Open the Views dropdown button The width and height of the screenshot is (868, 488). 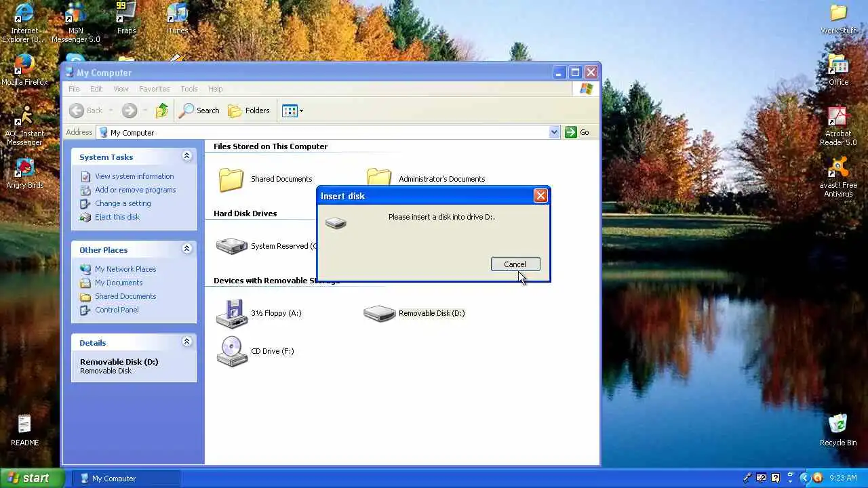[293, 110]
